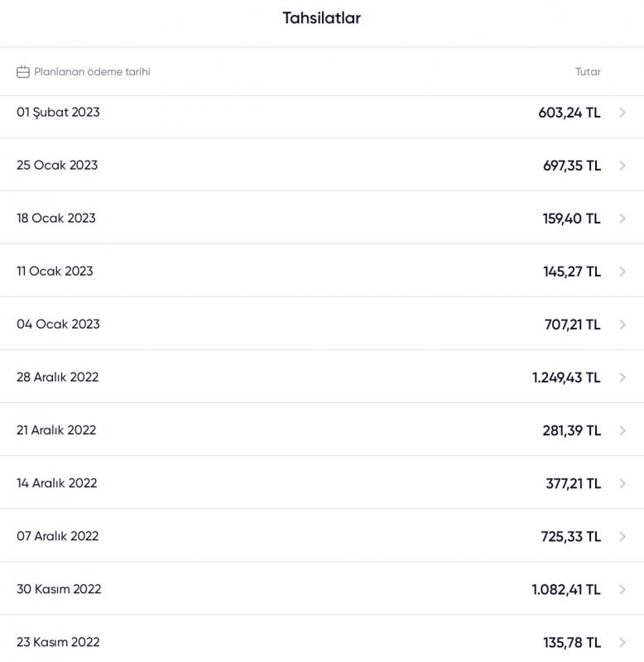Expand details via chevron for 725,33 TL
The image size is (644, 662).
pyautogui.click(x=622, y=536)
